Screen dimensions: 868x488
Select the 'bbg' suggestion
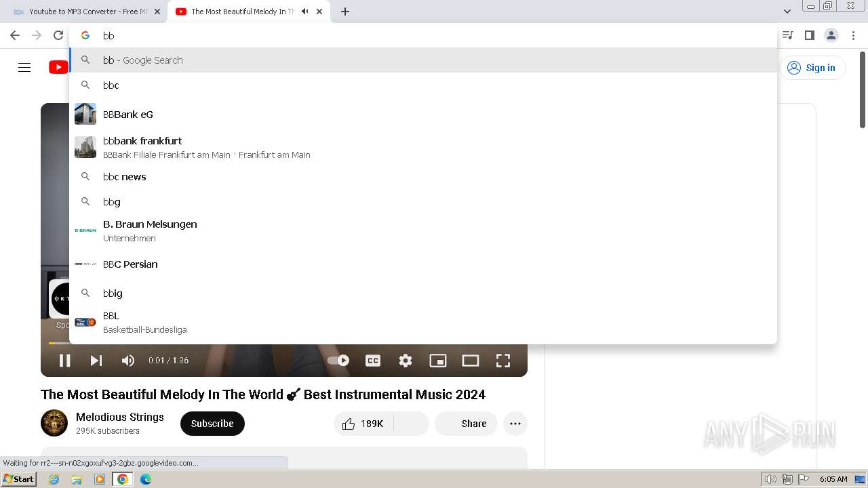[x=423, y=202]
